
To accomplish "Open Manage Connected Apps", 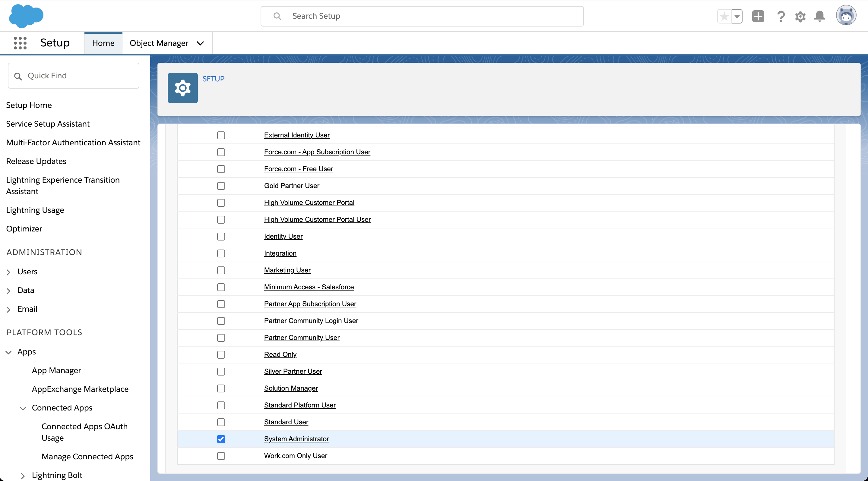I will coord(87,456).
